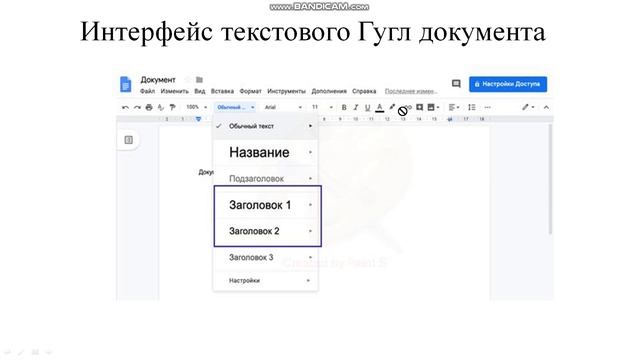This screenshot has height=360, width=640.
Task: Open the Дополнения menu
Action: point(329,91)
